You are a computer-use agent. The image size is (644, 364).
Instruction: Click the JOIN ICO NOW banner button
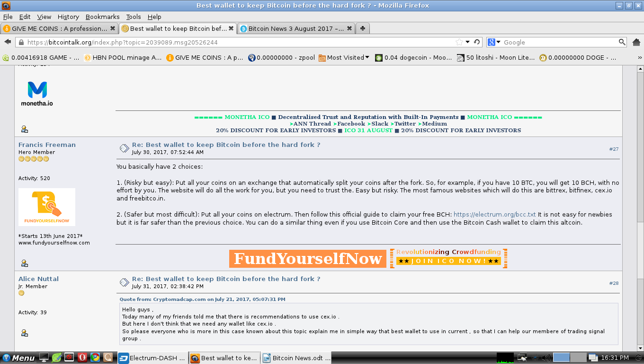coord(448,261)
